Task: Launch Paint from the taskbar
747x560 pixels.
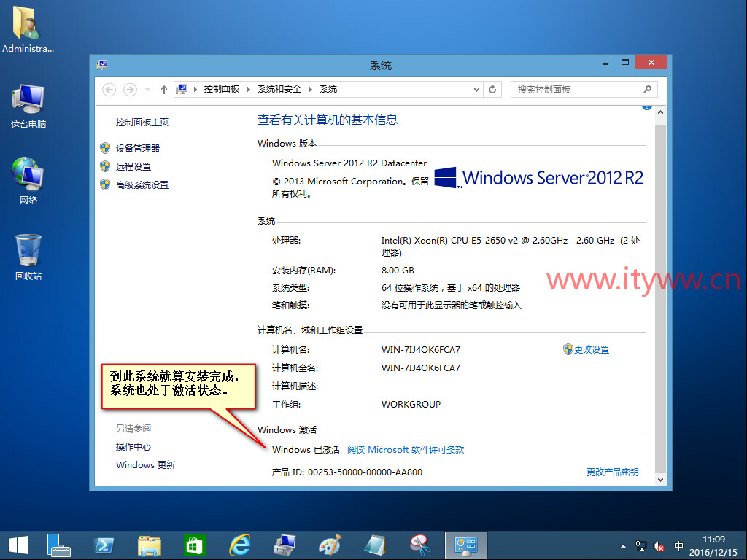Action: tap(330, 545)
